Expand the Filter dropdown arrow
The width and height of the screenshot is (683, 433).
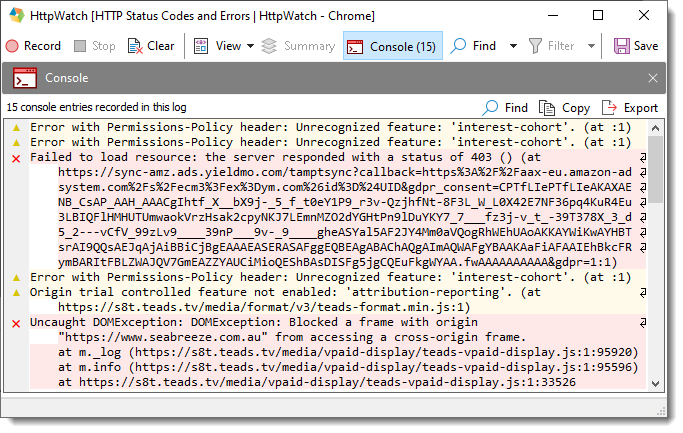tap(591, 46)
